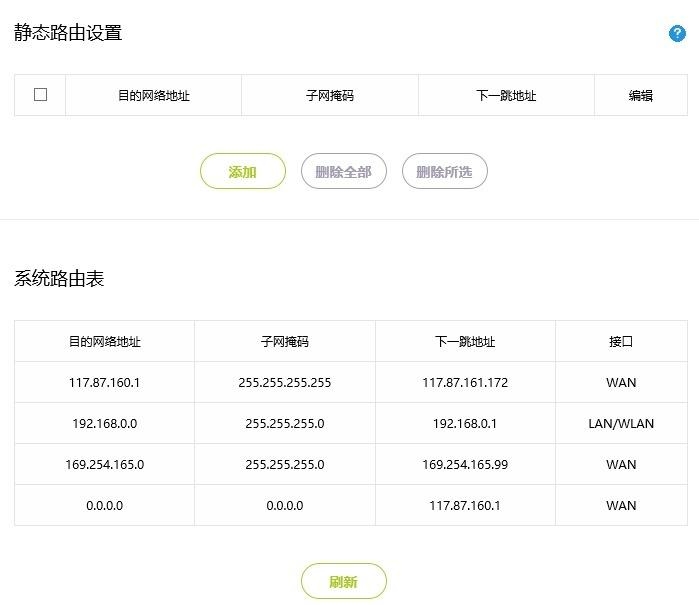The image size is (699, 605).
Task: Click the 静态路由设置 heading
Action: coord(68,33)
